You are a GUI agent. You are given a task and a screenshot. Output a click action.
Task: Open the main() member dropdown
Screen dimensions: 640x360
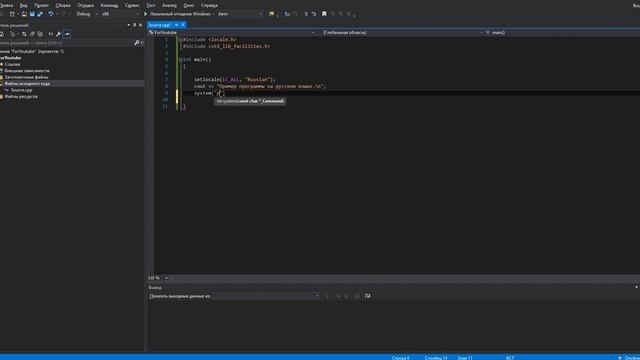(563, 32)
